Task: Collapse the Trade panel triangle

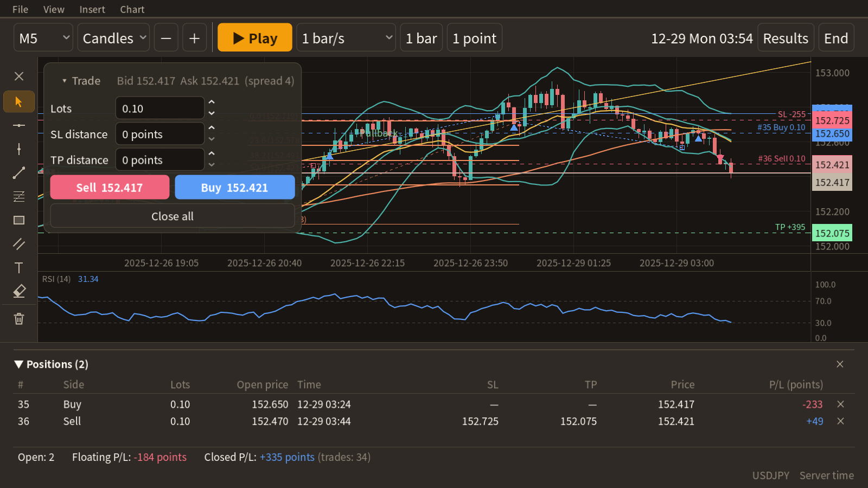Action: 64,81
